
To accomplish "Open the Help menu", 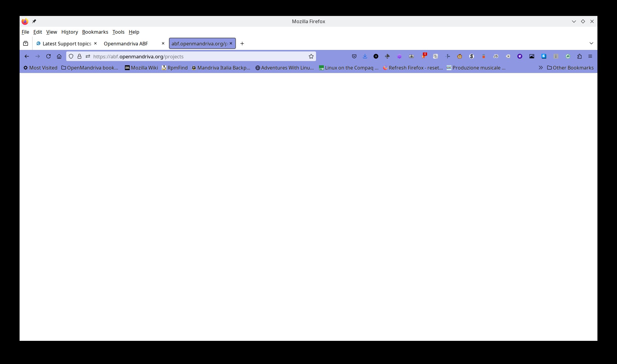I will click(134, 32).
